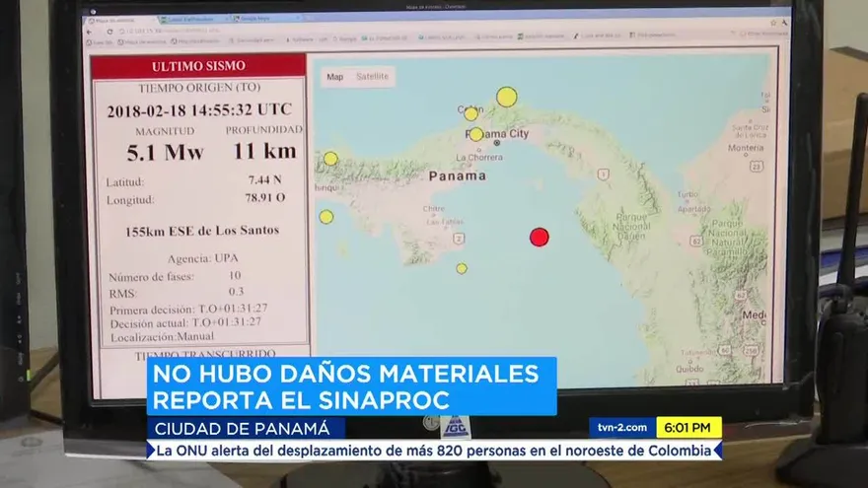Viewport: 868px width, 488px height.
Task: Click the Localización:Manual line
Action: [x=162, y=336]
